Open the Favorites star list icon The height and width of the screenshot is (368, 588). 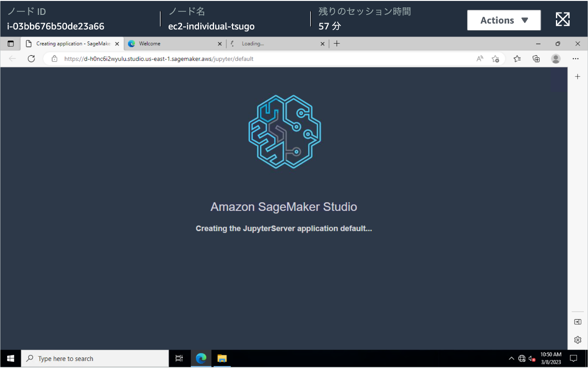click(x=516, y=58)
